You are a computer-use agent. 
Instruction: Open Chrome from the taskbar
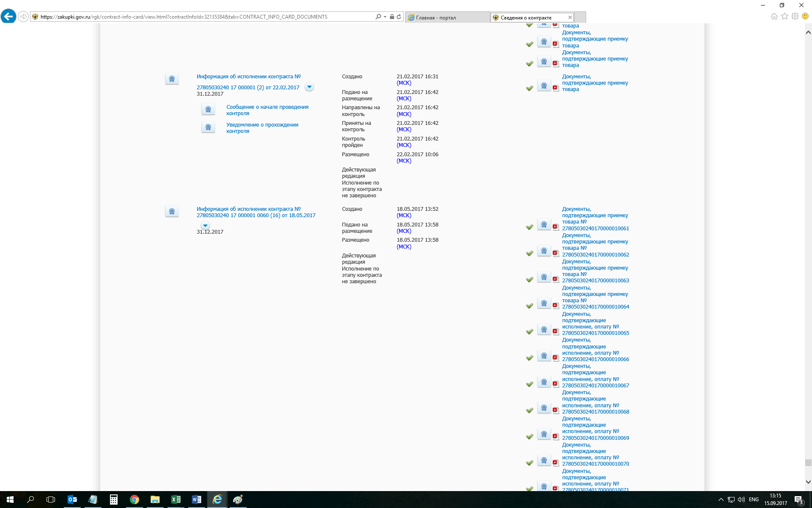(134, 500)
